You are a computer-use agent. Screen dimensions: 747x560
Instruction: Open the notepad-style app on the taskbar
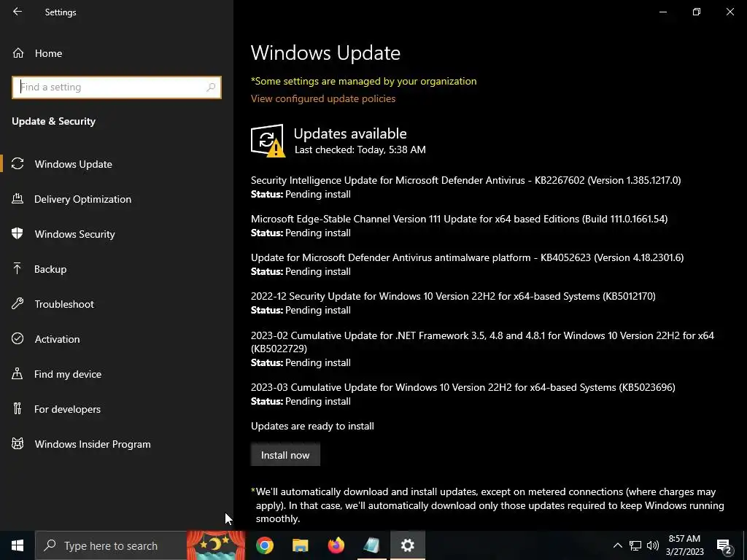[x=371, y=545]
